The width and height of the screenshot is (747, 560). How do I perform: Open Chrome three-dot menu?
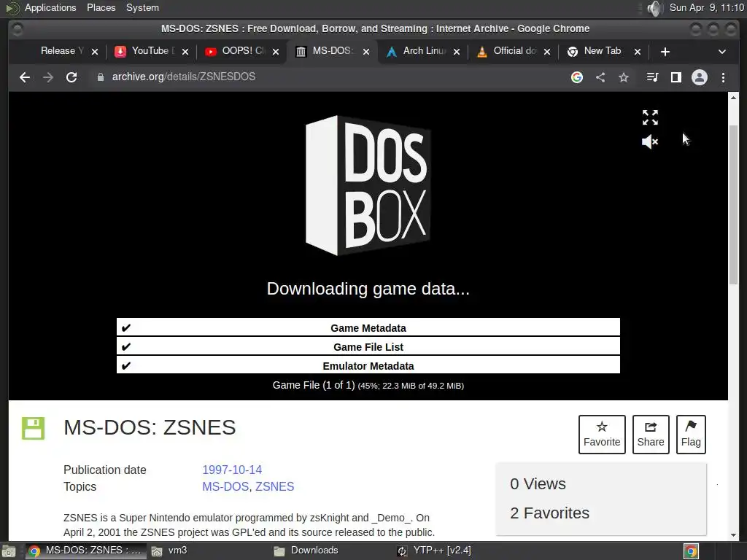(x=723, y=77)
